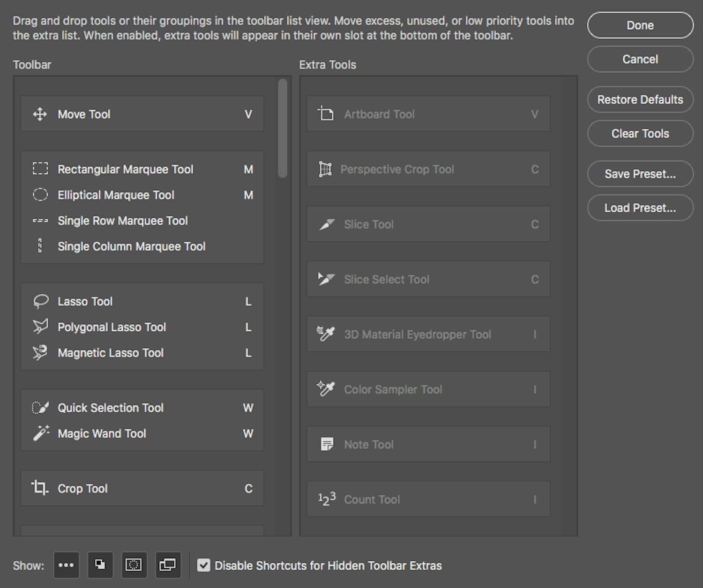Uncheck Disable Shortcuts for Hidden Toolbar Extras
This screenshot has height=588, width=703.
click(203, 566)
